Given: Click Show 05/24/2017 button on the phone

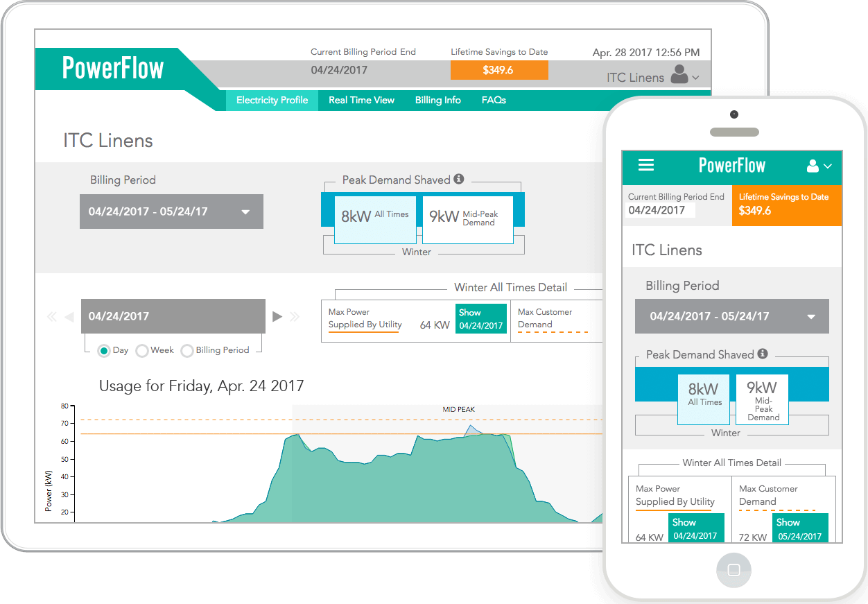Looking at the screenshot, I should (x=801, y=528).
